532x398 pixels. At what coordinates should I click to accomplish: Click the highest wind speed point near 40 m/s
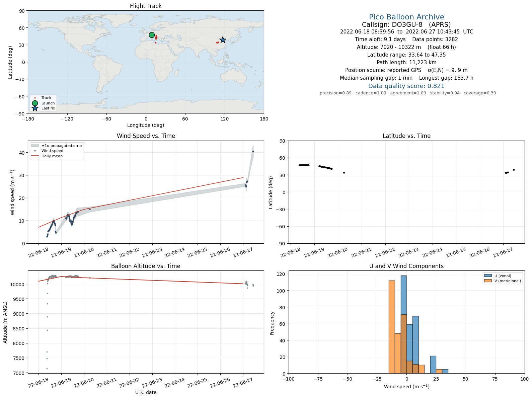click(253, 152)
